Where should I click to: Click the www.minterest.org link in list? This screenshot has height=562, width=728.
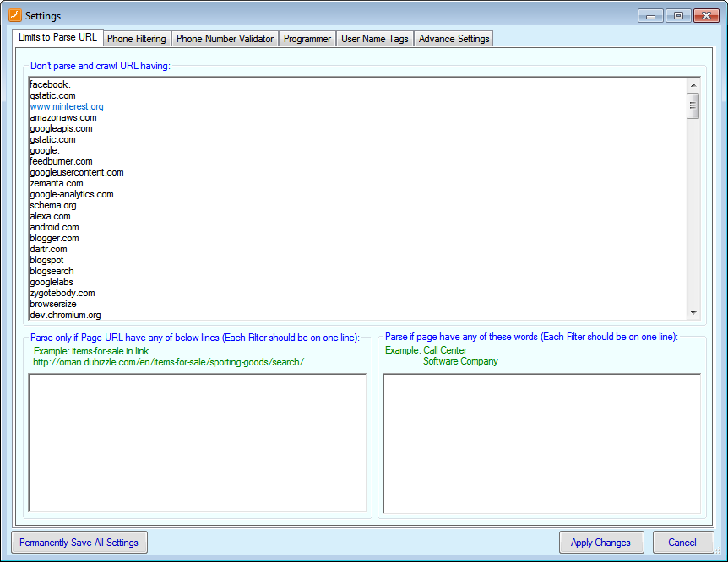67,107
